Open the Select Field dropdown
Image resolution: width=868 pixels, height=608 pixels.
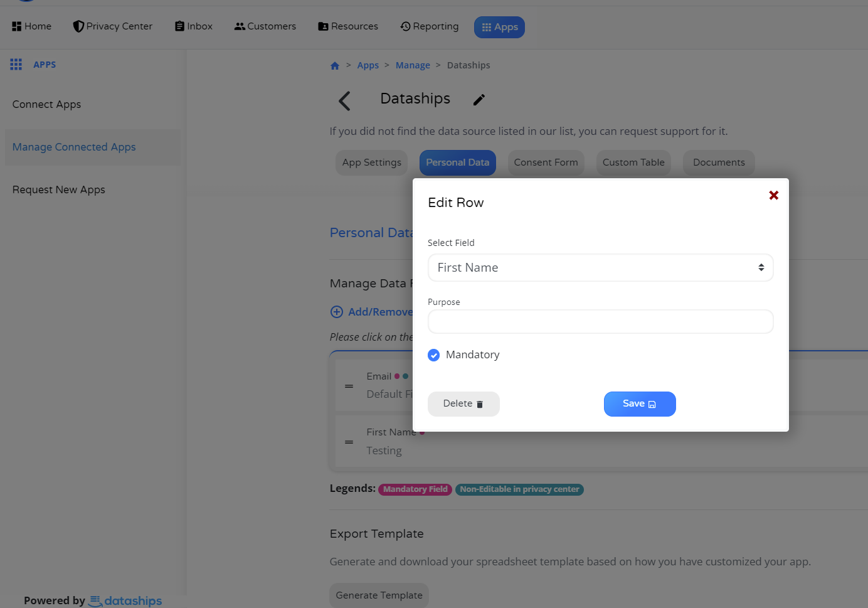(601, 268)
